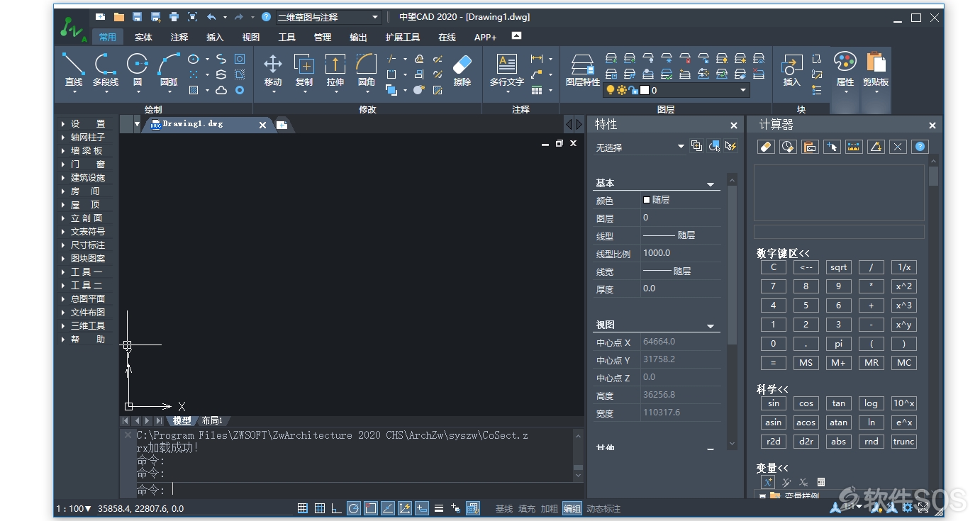Select the 圆 circle tool
The height and width of the screenshot is (521, 980).
click(x=137, y=69)
